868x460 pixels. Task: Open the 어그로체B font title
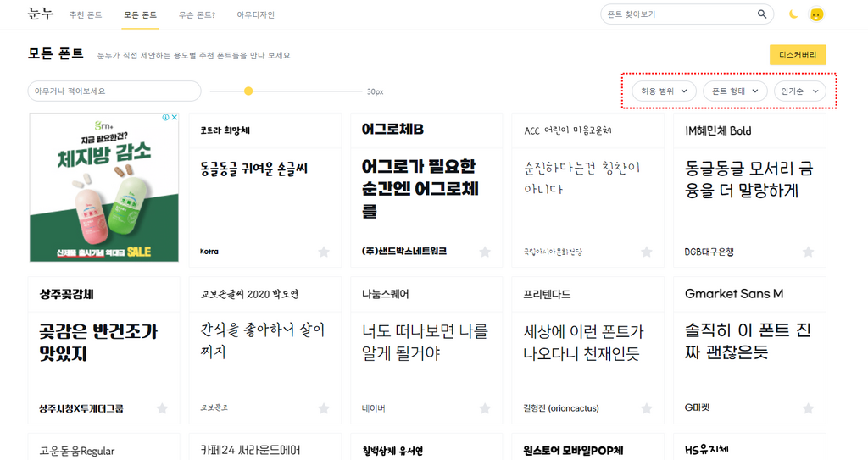point(392,130)
